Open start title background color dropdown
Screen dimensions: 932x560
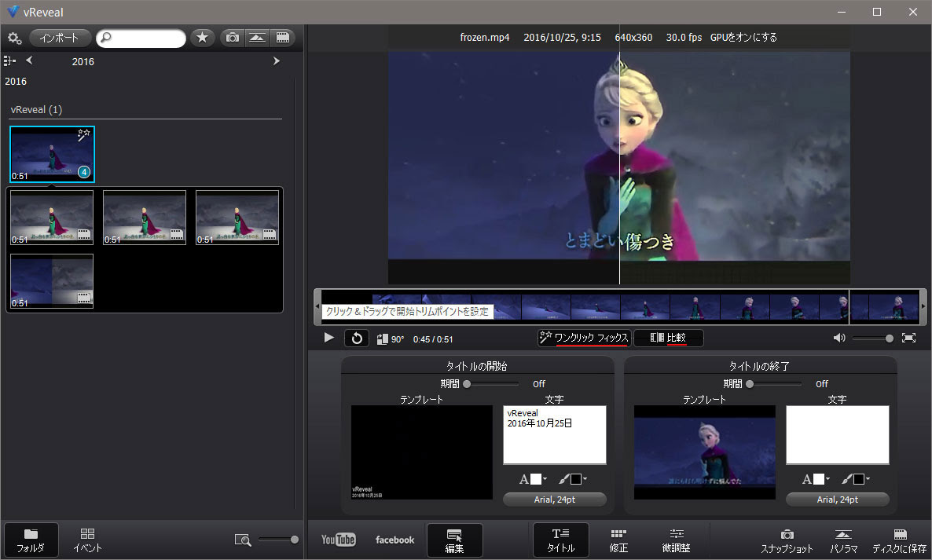[573, 479]
